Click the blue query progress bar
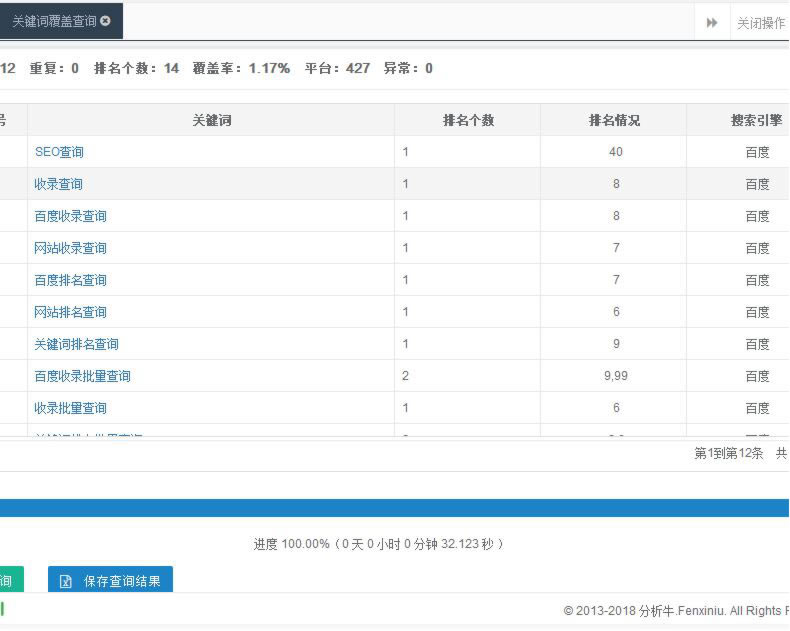The width and height of the screenshot is (790, 631). [394, 508]
